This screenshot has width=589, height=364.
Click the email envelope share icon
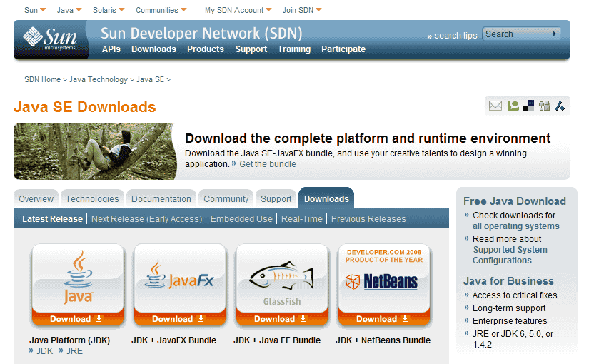pyautogui.click(x=495, y=106)
